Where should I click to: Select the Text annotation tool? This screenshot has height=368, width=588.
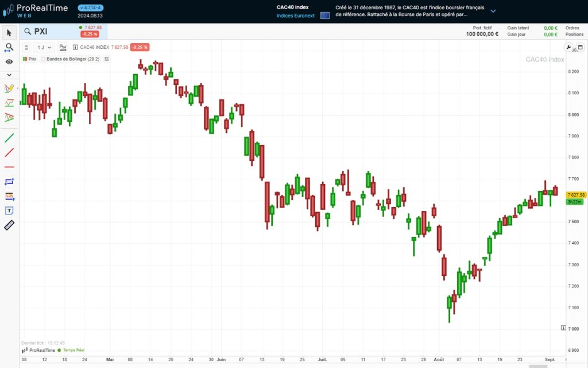[x=8, y=210]
